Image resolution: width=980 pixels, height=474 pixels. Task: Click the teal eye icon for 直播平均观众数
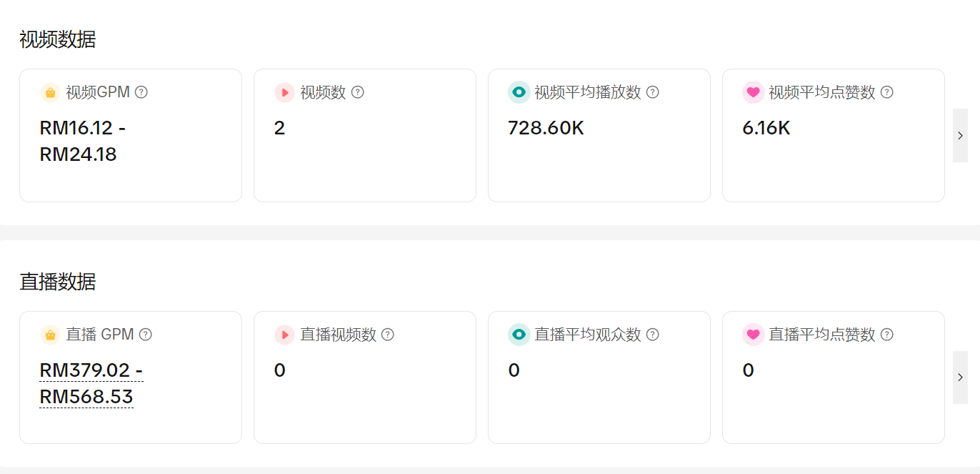click(519, 335)
